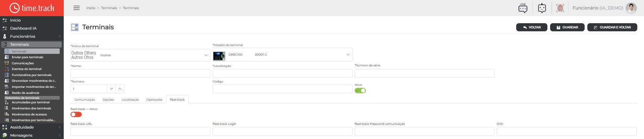Click the Acumulados por terminal icon
Screen dimensions: 644x139
pyautogui.click(x=7, y=102)
